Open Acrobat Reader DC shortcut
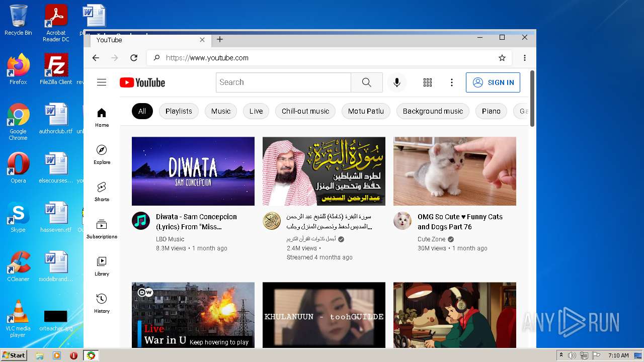Screen dimensions: 644x362 click(x=56, y=23)
